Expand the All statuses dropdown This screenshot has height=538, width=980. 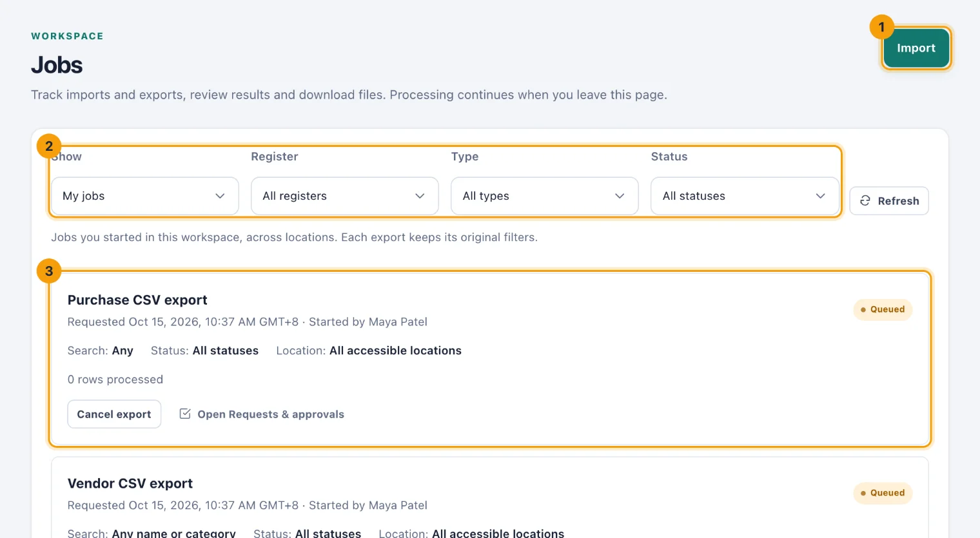click(745, 196)
